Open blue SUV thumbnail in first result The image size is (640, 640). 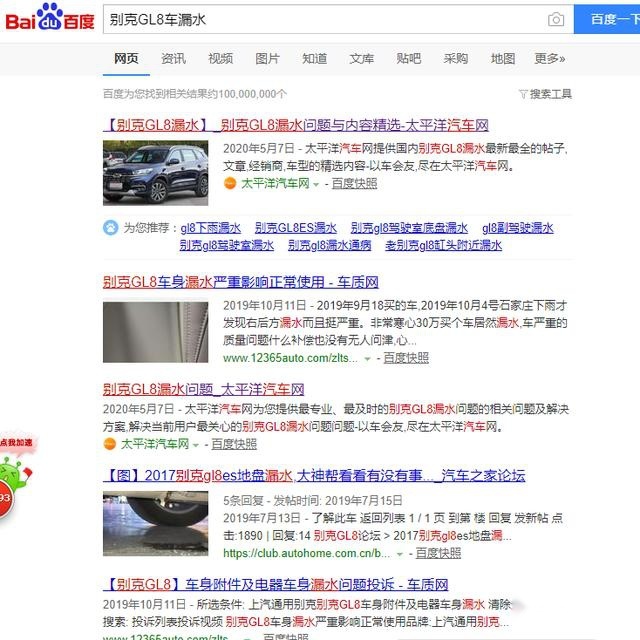(156, 173)
